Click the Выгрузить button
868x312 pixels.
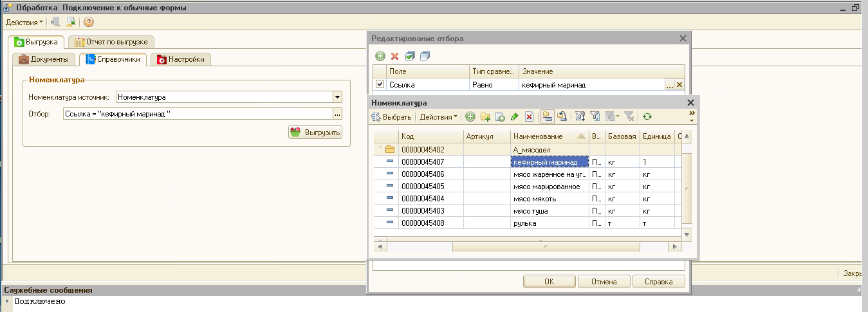pyautogui.click(x=315, y=132)
